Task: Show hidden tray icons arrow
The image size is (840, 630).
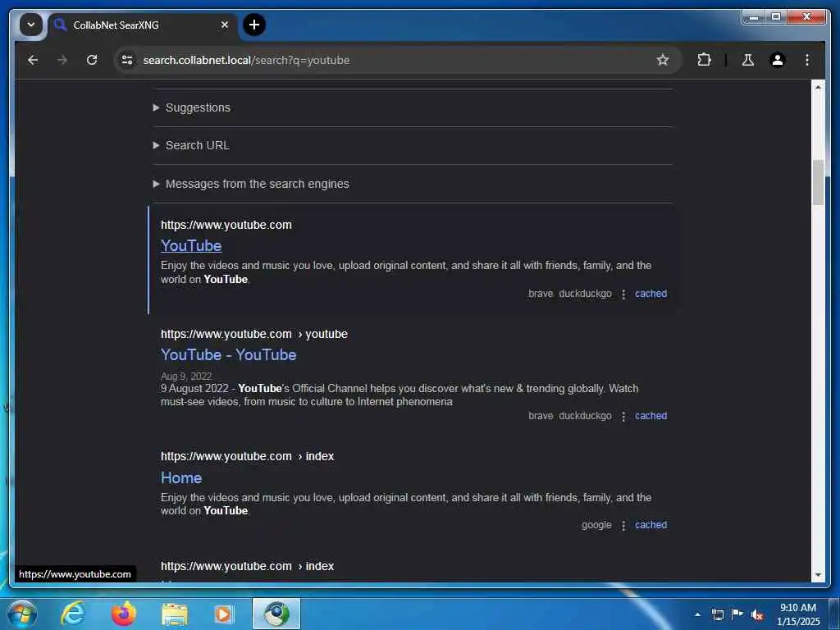Action: (697, 614)
